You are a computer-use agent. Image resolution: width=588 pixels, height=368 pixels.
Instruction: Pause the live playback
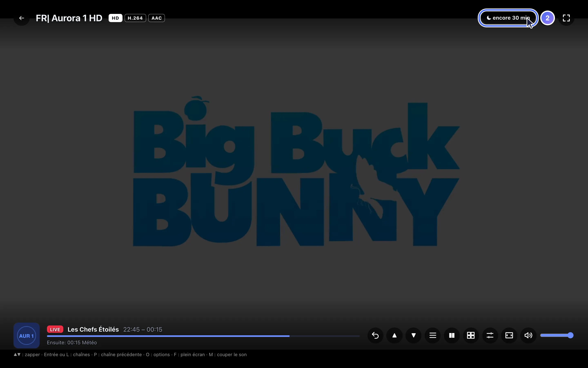pyautogui.click(x=452, y=335)
